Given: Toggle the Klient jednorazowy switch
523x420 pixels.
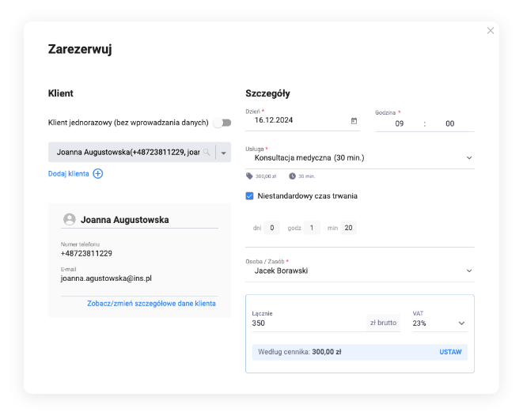Looking at the screenshot, I should click(222, 123).
